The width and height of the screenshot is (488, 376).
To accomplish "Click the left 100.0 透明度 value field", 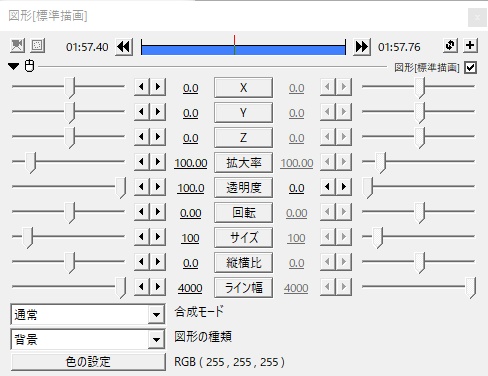I will 191,188.
